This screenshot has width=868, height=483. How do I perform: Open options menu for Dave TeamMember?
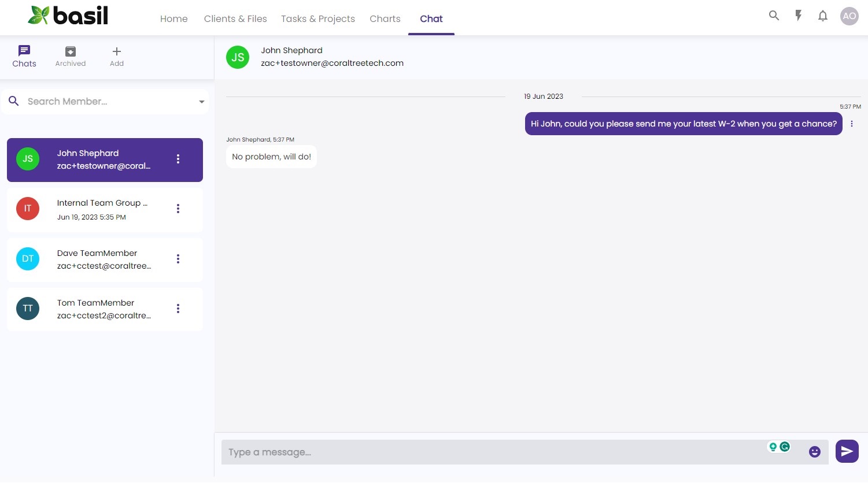178,259
